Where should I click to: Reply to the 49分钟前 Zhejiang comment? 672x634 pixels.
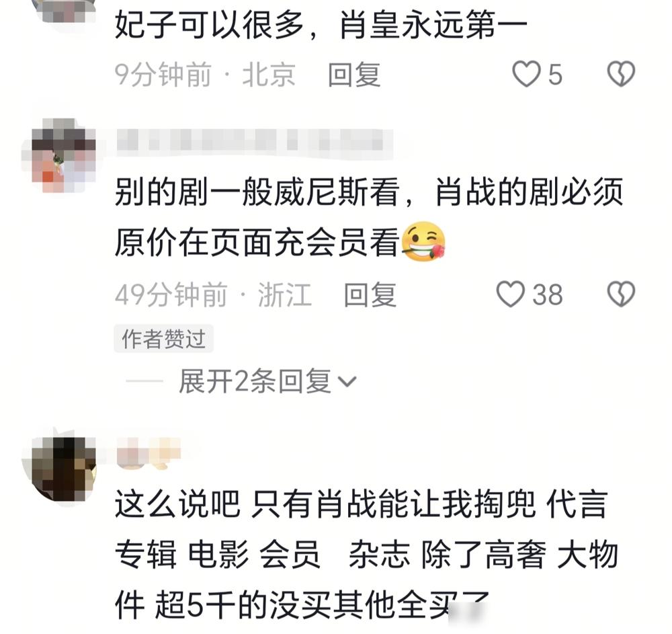click(x=370, y=295)
